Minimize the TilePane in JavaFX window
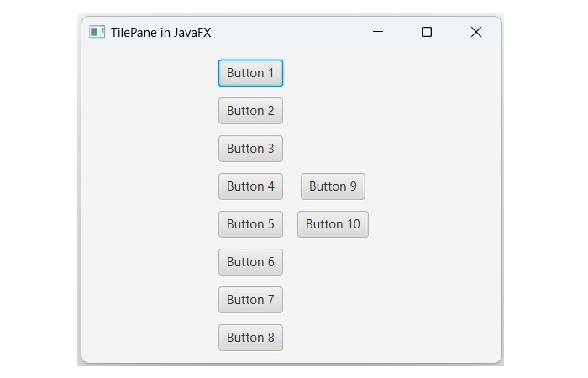588x378 pixels. pos(378,32)
